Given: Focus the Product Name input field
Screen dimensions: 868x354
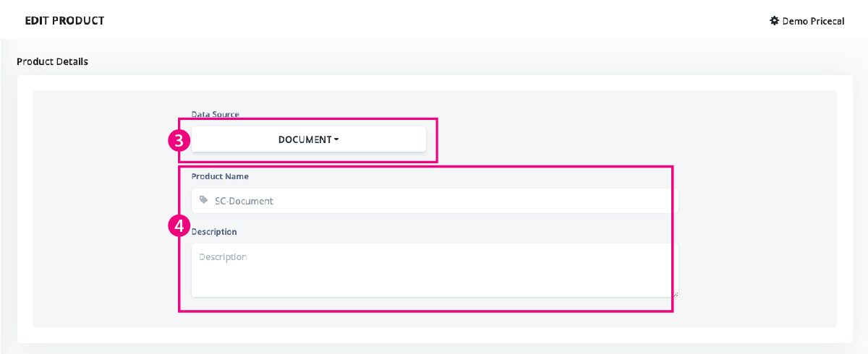Looking at the screenshot, I should 435,201.
